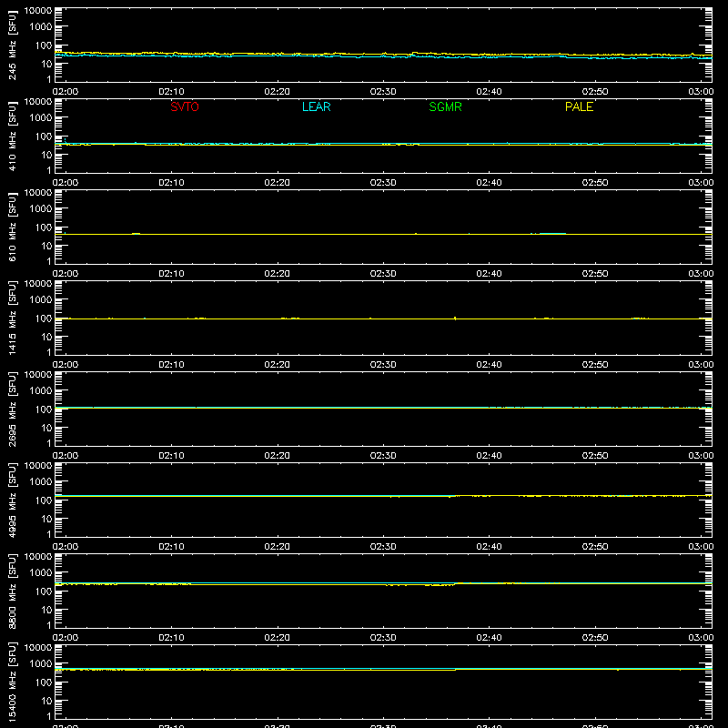Select the 610 MHz [SFU] axis label
Screen dimensions: 728x728
click(x=12, y=227)
